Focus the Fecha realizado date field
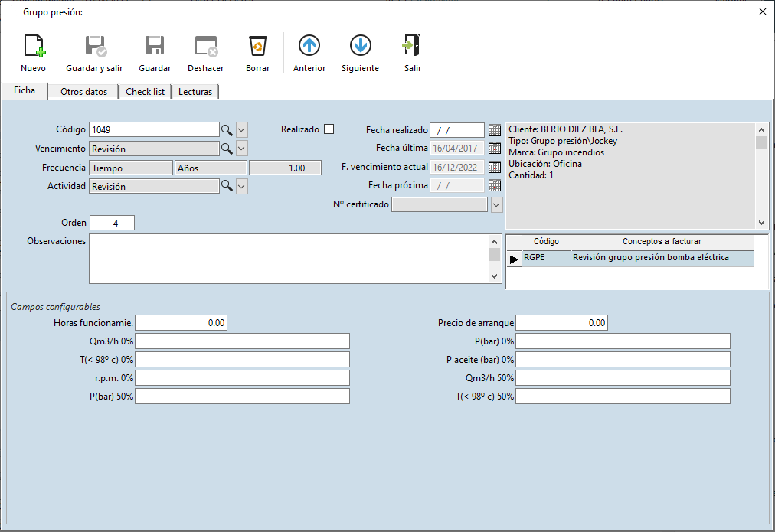This screenshot has height=532, width=775. tap(457, 130)
